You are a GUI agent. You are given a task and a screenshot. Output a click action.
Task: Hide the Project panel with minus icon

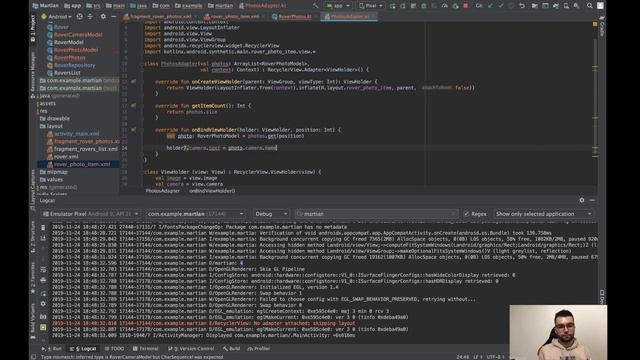pyautogui.click(x=113, y=17)
